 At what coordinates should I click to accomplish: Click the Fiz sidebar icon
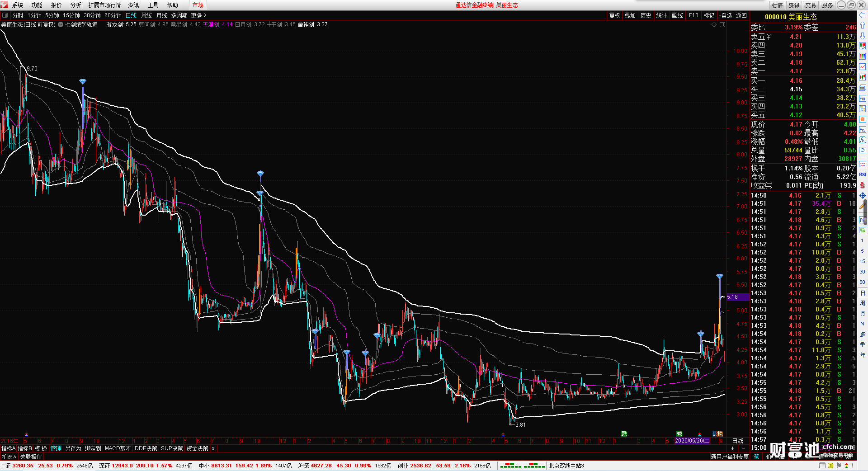863,130
